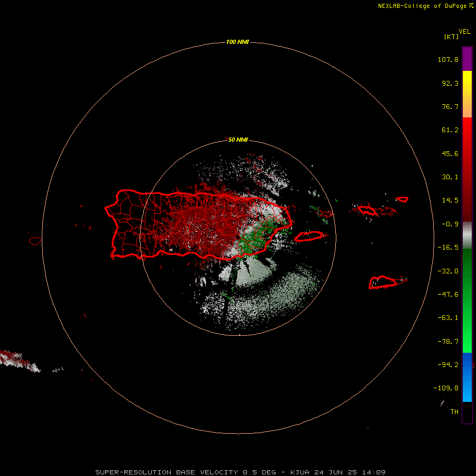476x476 pixels.
Task: Click the bright red color bar segment
Action: pos(467,169)
